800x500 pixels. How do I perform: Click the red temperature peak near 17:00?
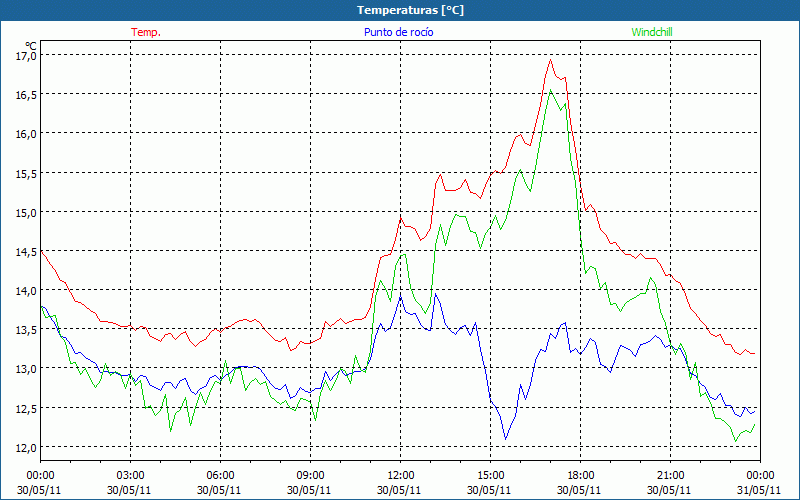pyautogui.click(x=551, y=60)
